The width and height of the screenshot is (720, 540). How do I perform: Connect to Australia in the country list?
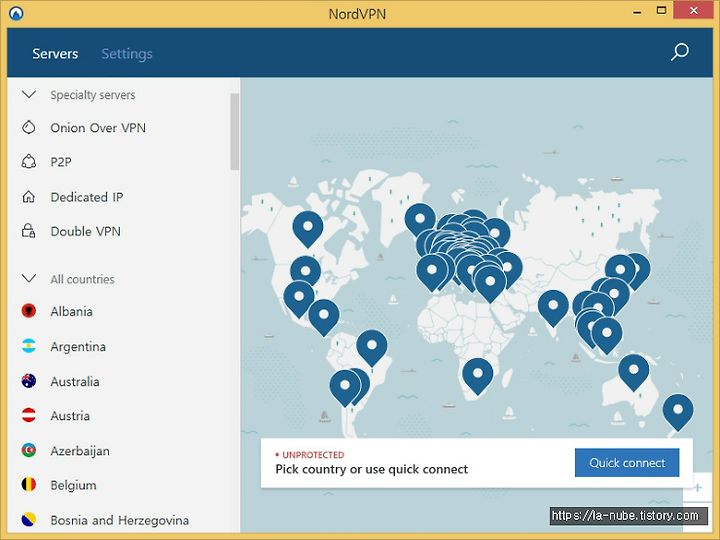click(x=75, y=381)
